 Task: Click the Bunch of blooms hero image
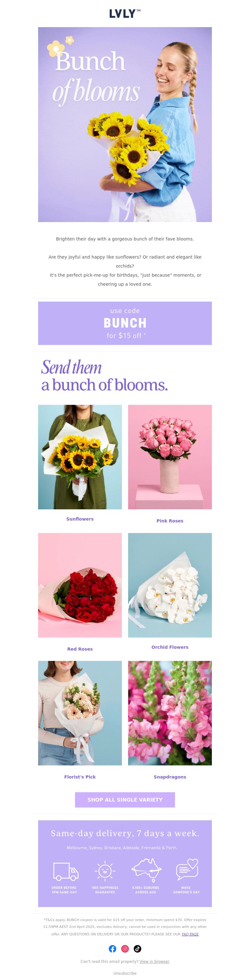pyautogui.click(x=125, y=124)
